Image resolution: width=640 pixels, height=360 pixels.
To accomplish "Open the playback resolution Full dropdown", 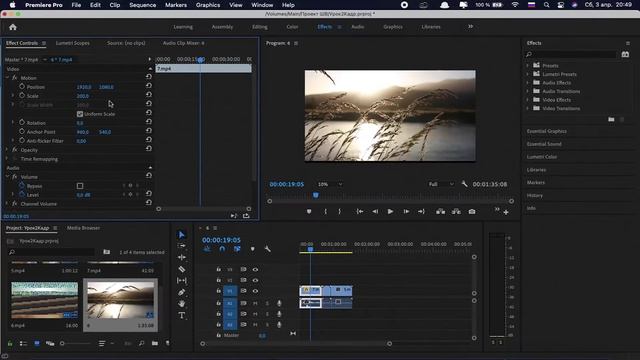I will (441, 184).
